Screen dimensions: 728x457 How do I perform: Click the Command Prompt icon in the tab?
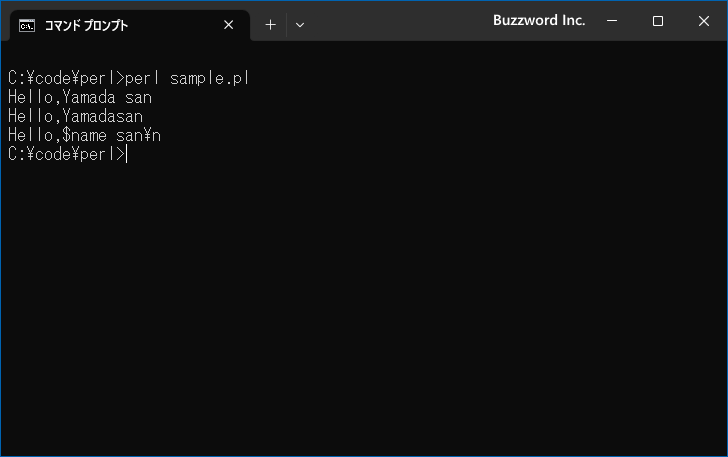27,26
